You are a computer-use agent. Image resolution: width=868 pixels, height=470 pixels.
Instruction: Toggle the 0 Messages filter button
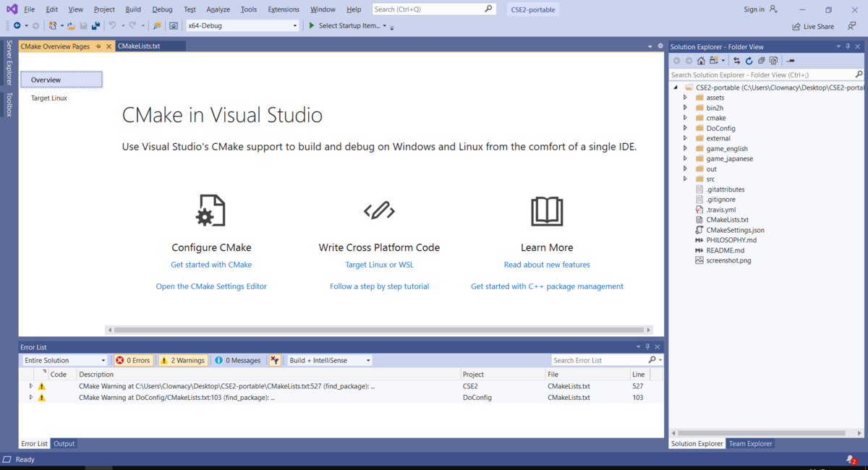pyautogui.click(x=237, y=360)
